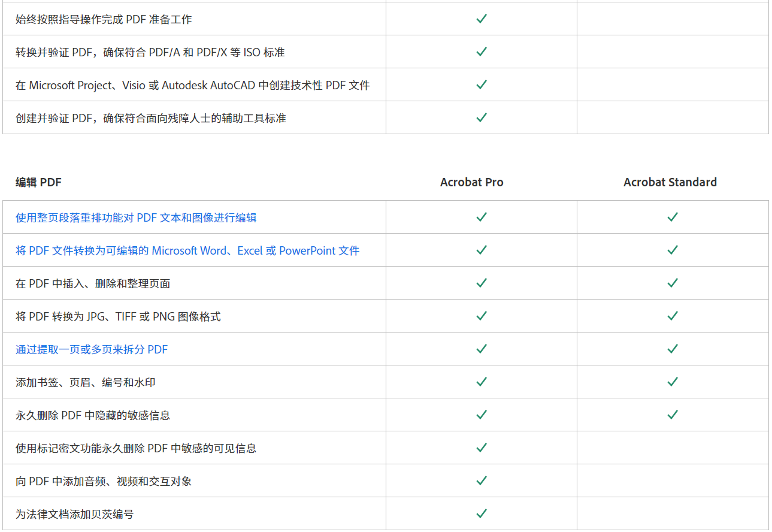Screen dimensions: 772x532
Task: Click the row text 在 PDF 中插入、删除和整理页面
Action: click(93, 283)
